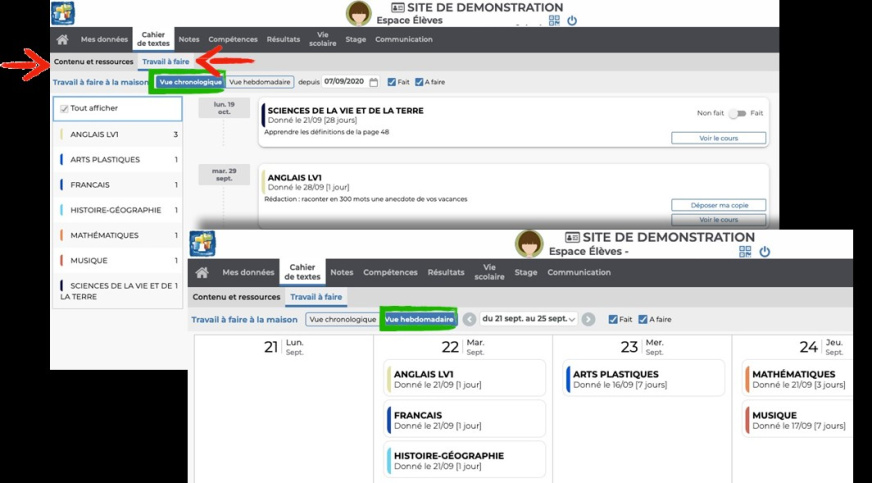Select MATHÉMATIQUES in the subject sidebar list
872x483 pixels.
[104, 235]
